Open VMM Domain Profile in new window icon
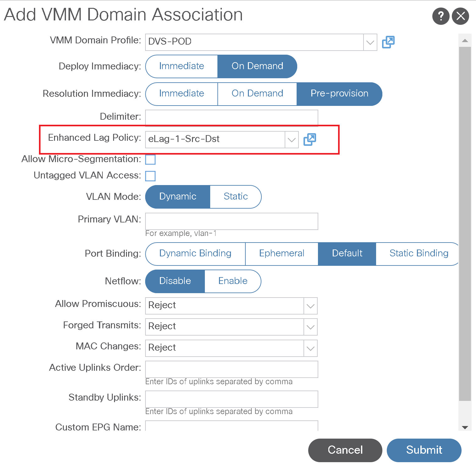The height and width of the screenshot is (465, 476). (x=388, y=42)
